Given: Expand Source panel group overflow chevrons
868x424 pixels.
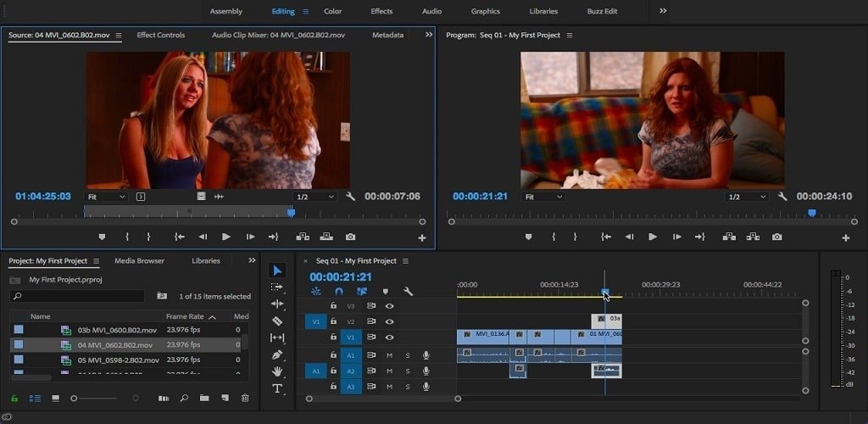Looking at the screenshot, I should pyautogui.click(x=429, y=34).
